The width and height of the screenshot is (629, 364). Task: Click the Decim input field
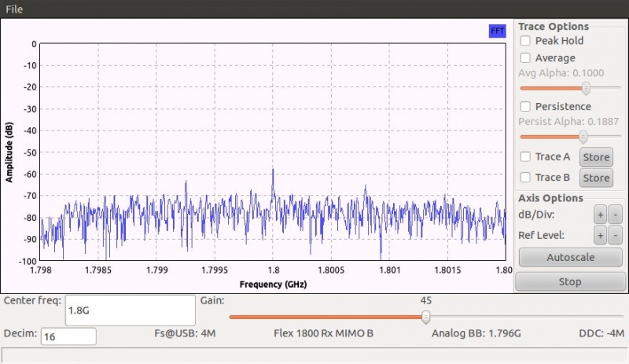(68, 336)
